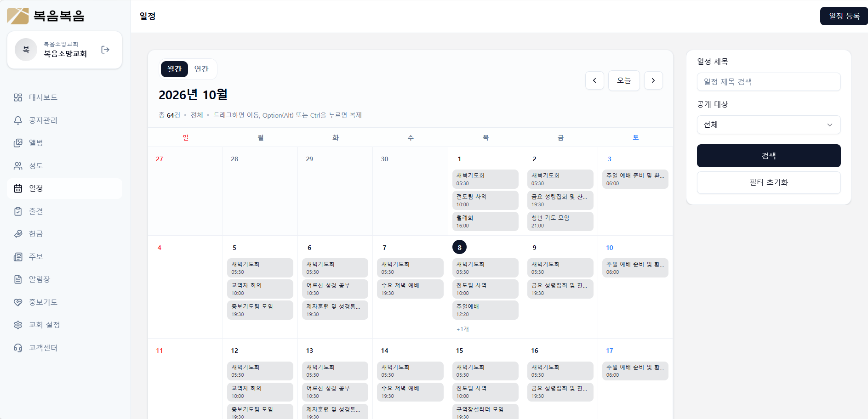
Task: Open 공지관리 menu item
Action: (x=64, y=120)
